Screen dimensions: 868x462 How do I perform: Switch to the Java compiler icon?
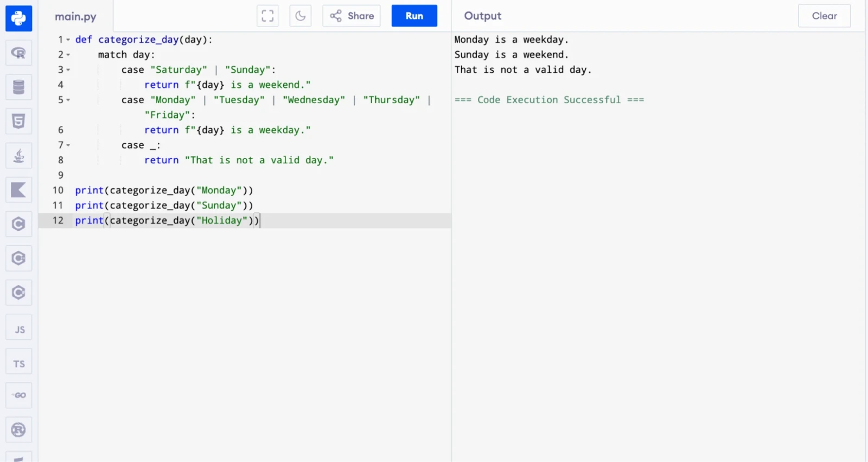pyautogui.click(x=18, y=156)
